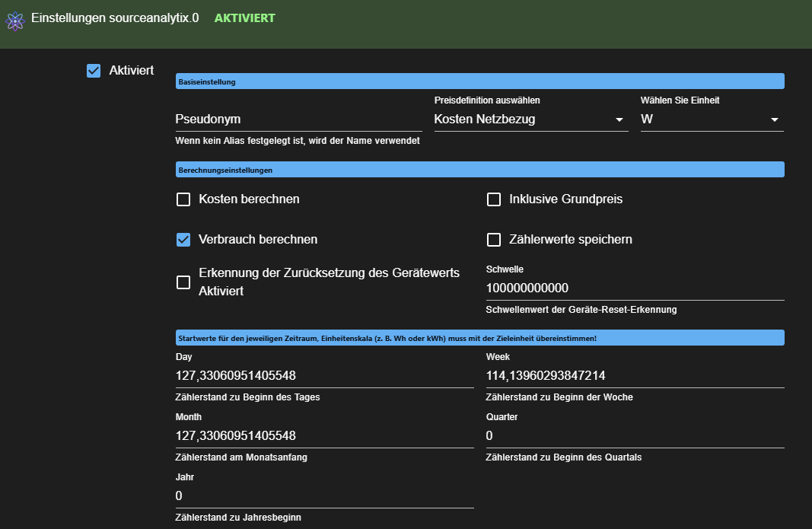Enable Kosten berechnen checkbox
812x529 pixels.
click(183, 199)
